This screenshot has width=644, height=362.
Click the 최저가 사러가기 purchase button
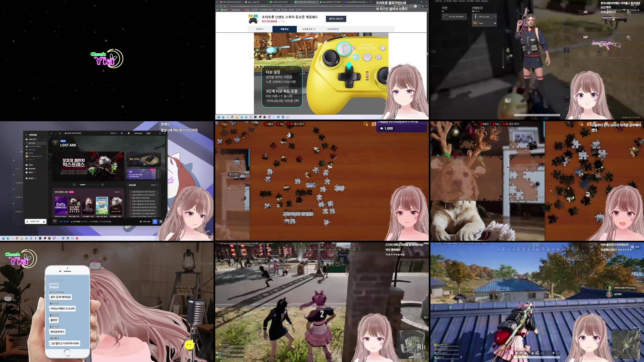click(x=336, y=19)
